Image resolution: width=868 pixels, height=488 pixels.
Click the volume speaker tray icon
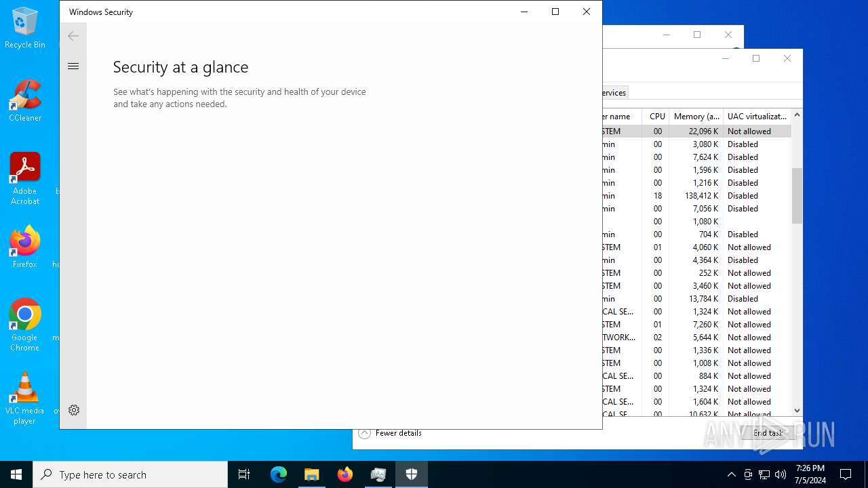[781, 474]
